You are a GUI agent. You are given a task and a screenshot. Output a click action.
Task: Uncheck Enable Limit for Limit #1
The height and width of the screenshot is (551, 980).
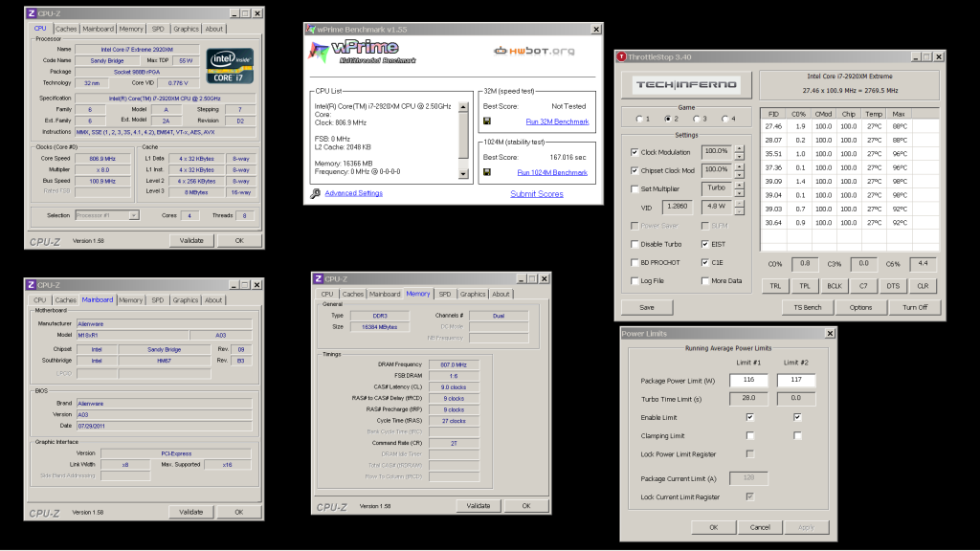tap(750, 417)
